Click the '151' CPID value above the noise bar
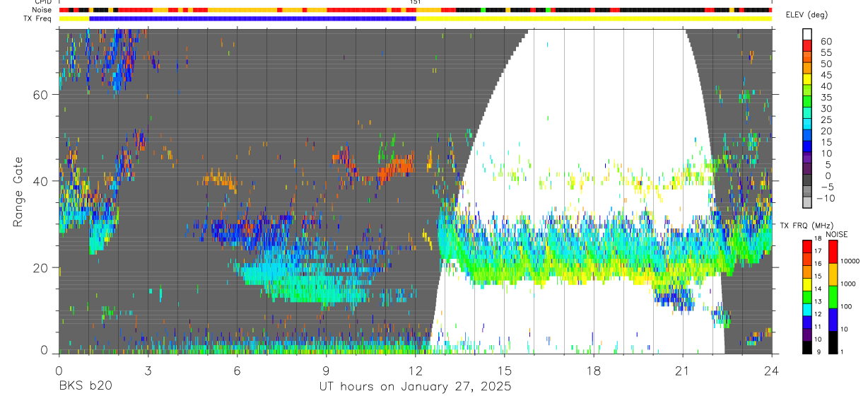Viewport: 868px width, 401px height. point(416,3)
